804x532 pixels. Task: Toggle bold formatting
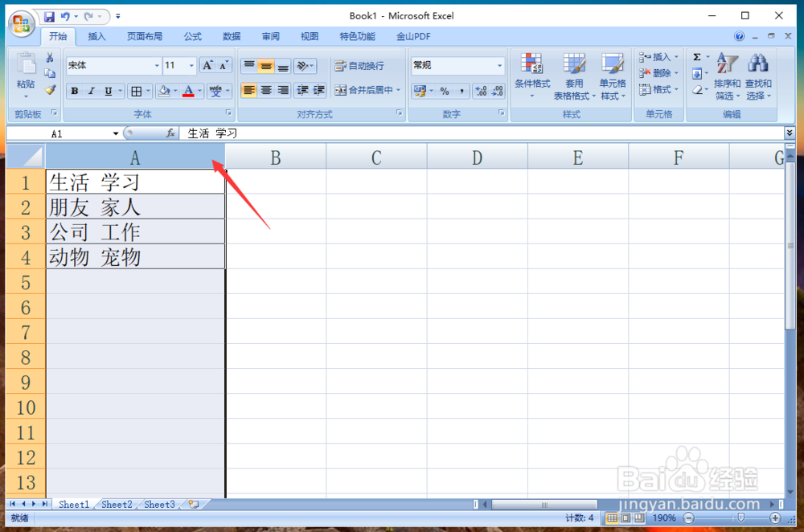pos(74,91)
